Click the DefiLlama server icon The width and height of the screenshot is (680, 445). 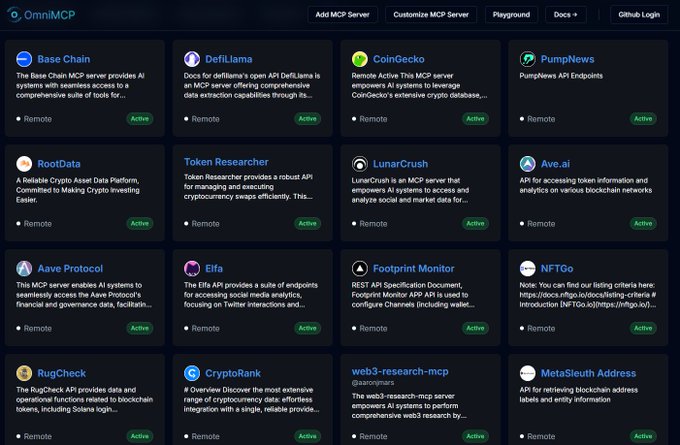[192, 59]
